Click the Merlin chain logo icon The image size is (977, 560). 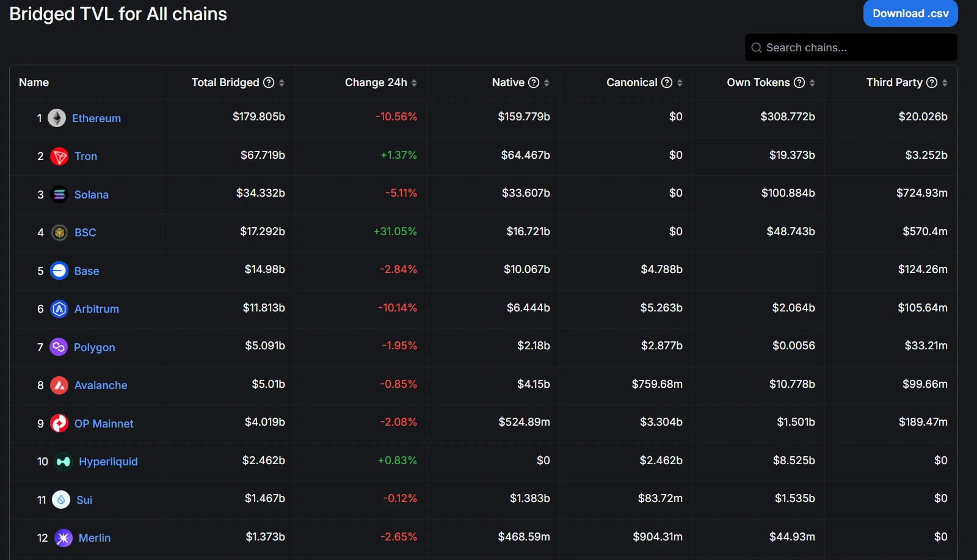point(64,538)
